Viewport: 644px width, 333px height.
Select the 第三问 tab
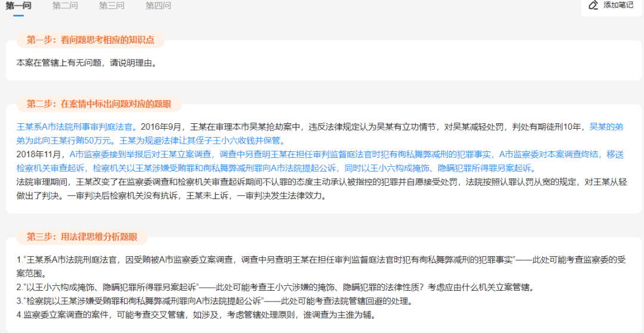point(112,6)
